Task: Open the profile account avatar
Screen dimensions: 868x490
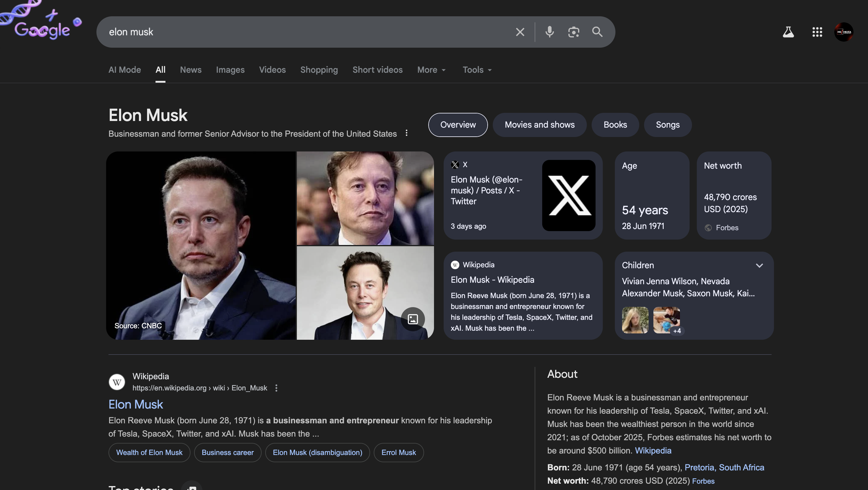Action: point(844,32)
